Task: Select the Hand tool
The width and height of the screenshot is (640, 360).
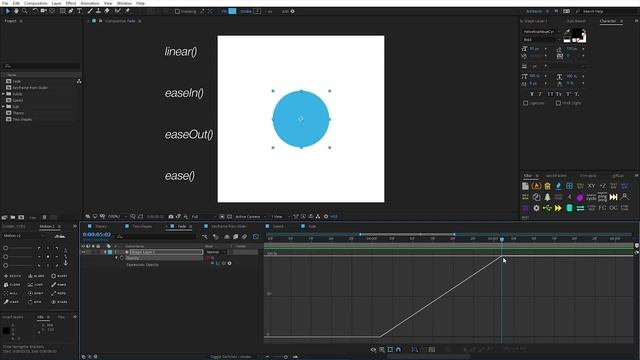Action: coord(16,11)
